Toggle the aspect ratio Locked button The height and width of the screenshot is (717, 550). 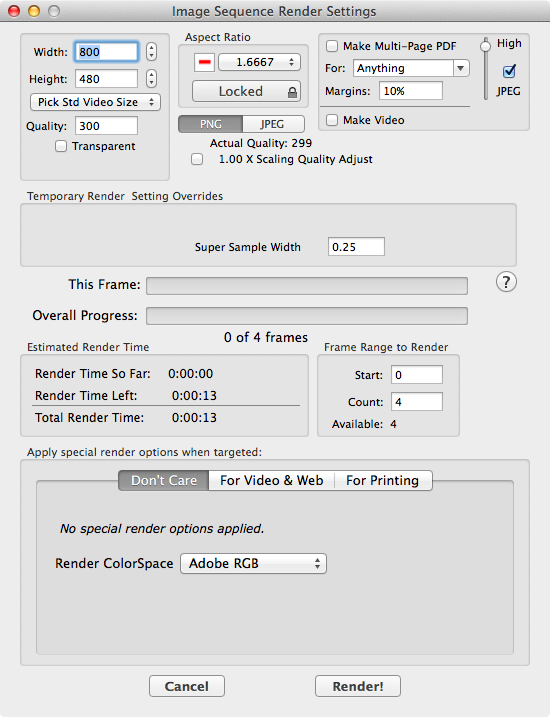point(246,91)
